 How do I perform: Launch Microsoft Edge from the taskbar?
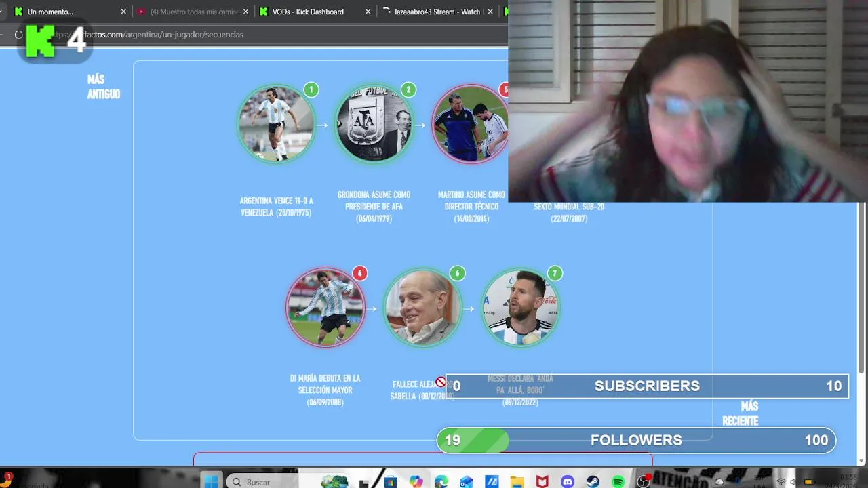point(441,482)
